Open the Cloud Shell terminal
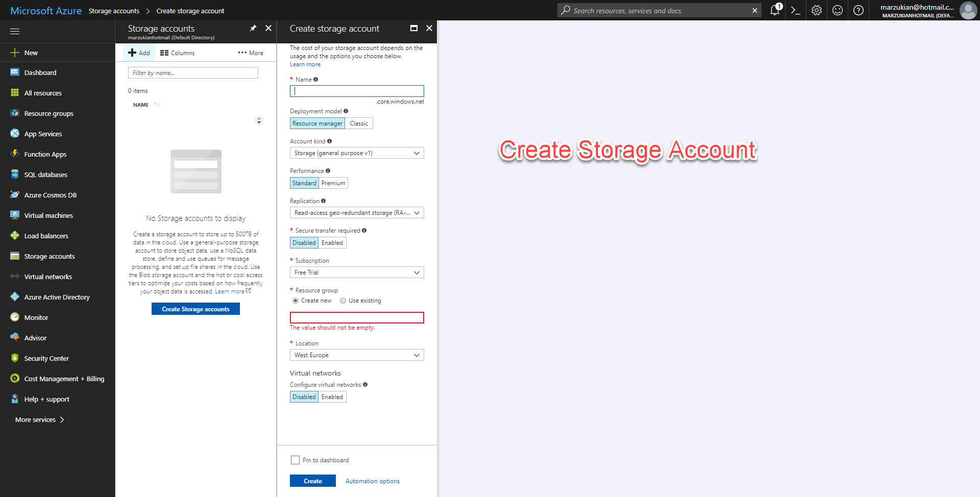980x497 pixels. coord(796,10)
